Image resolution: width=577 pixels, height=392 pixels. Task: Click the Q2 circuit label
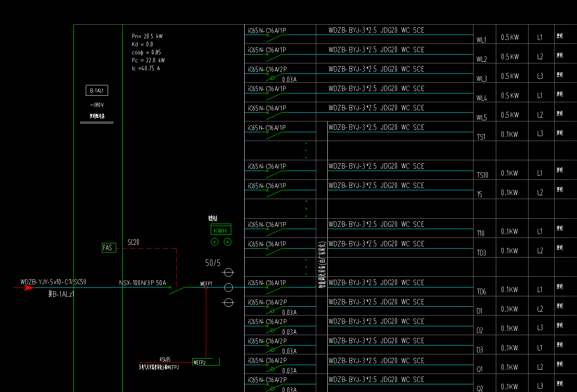point(480,389)
